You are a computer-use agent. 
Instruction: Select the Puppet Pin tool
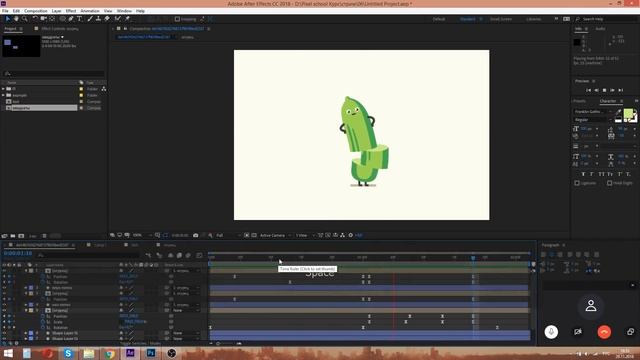coord(127,19)
